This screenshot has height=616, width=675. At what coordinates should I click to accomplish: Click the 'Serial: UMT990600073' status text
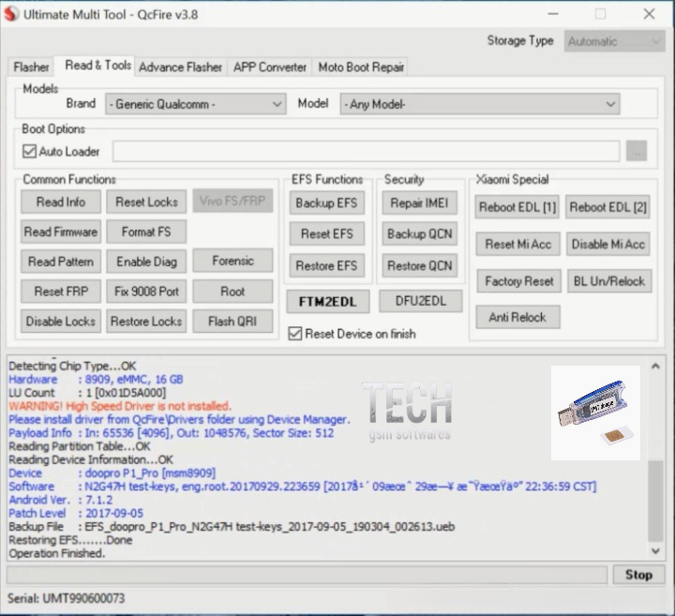tap(66, 598)
